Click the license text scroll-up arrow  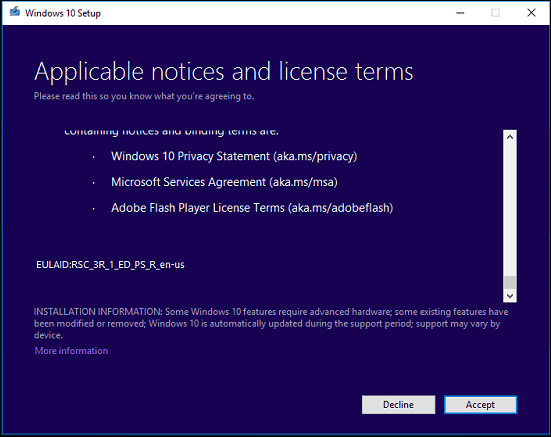[x=510, y=137]
